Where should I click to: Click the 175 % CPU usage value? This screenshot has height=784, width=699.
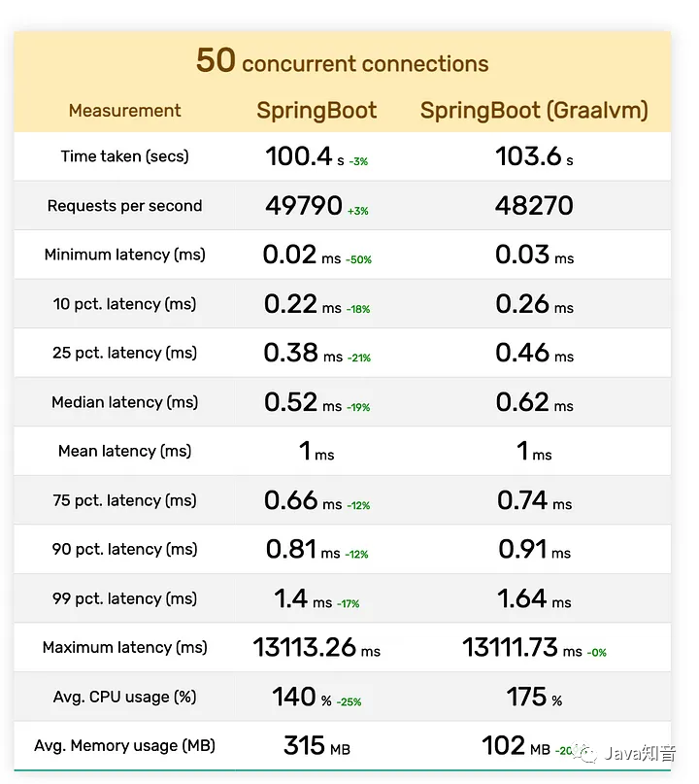(x=534, y=697)
